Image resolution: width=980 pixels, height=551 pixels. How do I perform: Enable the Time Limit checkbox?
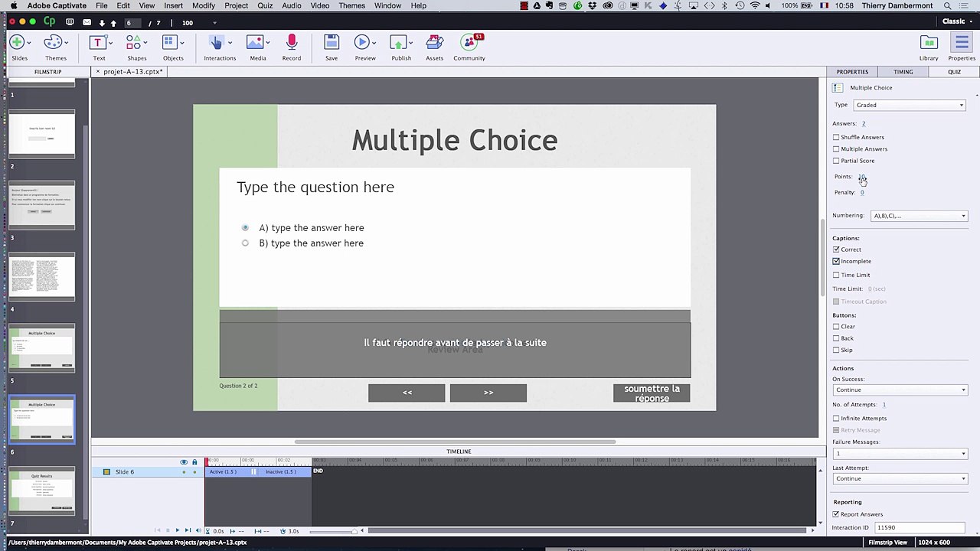(836, 275)
